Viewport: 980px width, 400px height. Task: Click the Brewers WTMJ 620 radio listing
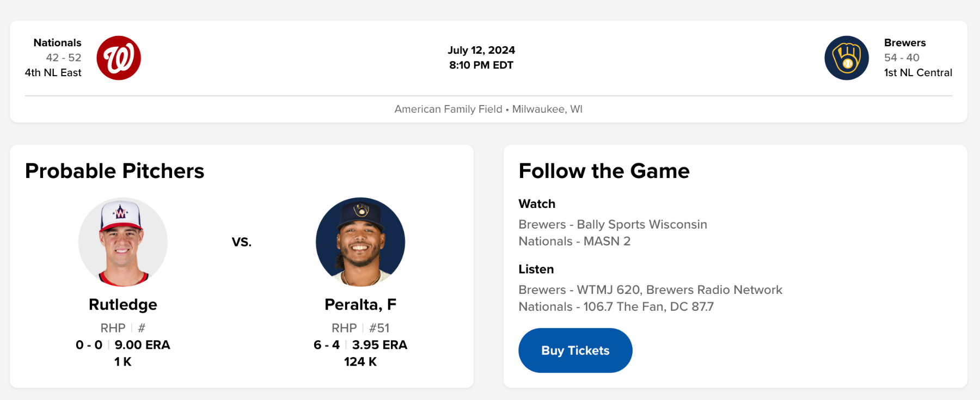pyautogui.click(x=650, y=290)
